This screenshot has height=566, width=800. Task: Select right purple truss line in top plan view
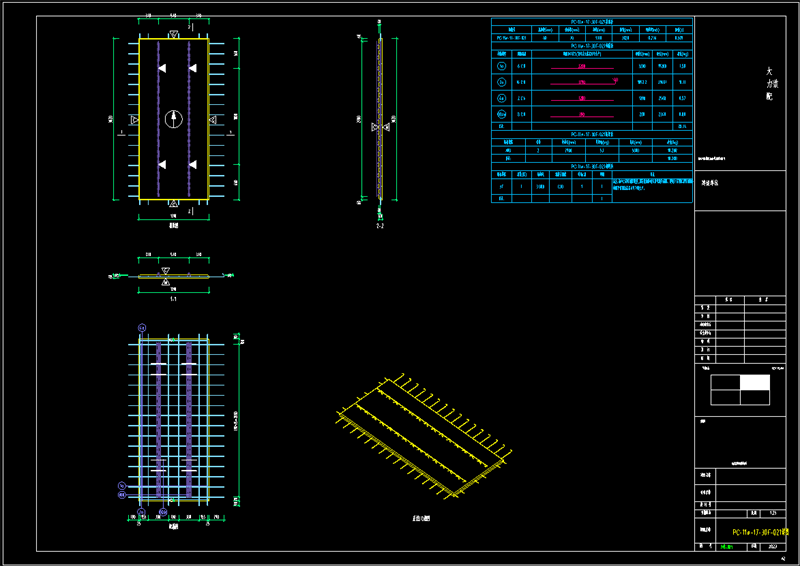tap(189, 119)
